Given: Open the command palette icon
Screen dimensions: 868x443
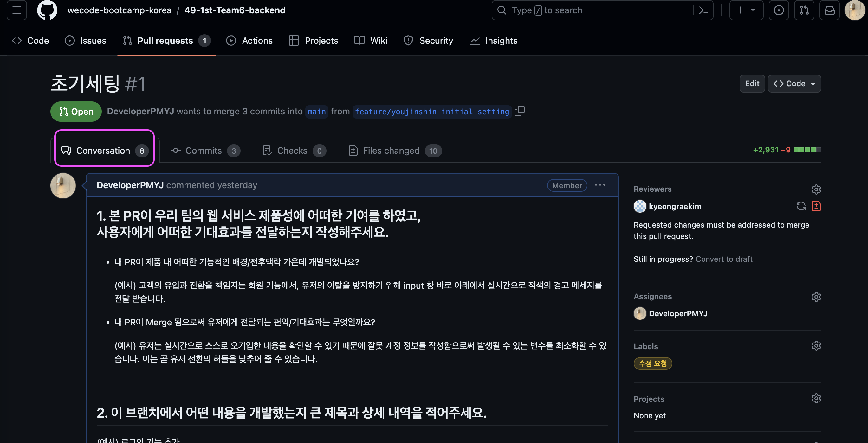Looking at the screenshot, I should point(703,10).
